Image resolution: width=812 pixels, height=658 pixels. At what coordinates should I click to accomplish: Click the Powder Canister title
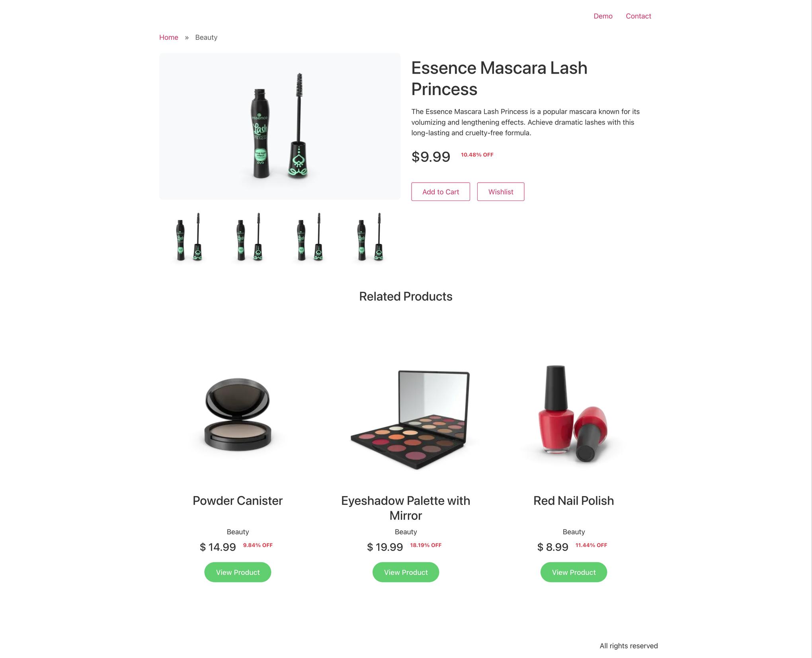(x=238, y=500)
